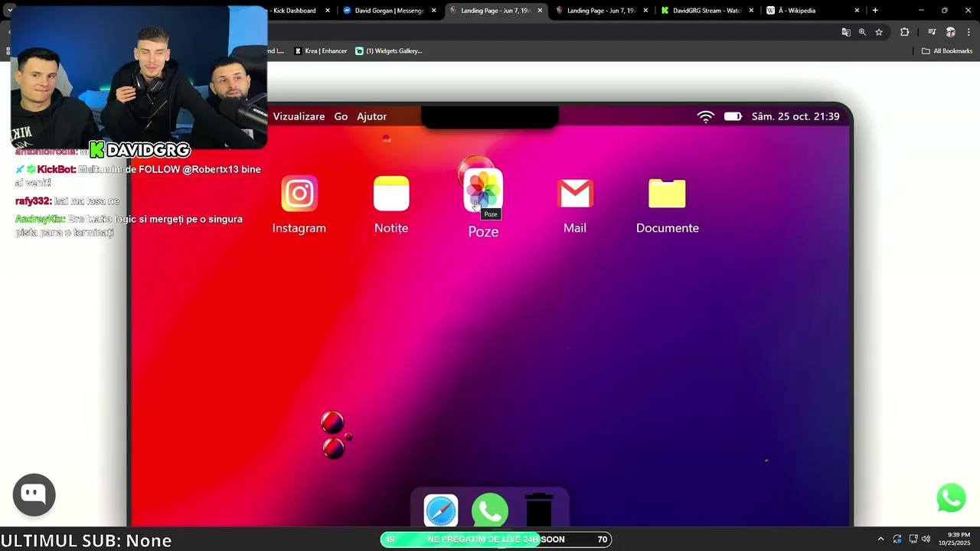The image size is (980, 551).
Task: Open the Trash bin in the dock
Action: tap(539, 510)
